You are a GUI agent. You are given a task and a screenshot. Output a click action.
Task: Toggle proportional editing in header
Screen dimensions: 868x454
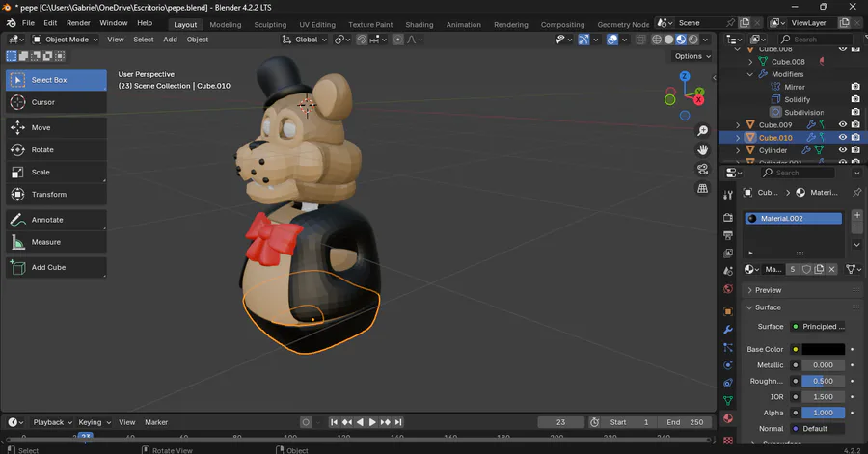point(397,40)
